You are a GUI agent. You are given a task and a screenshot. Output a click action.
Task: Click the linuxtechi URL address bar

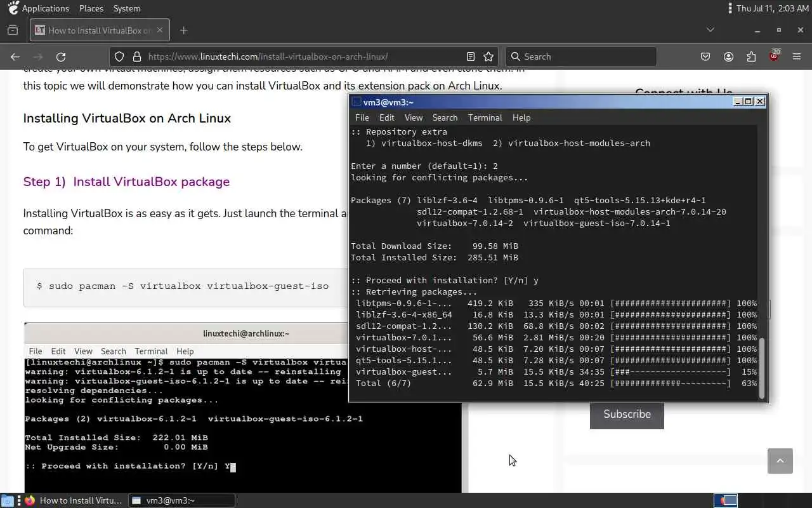(303, 57)
